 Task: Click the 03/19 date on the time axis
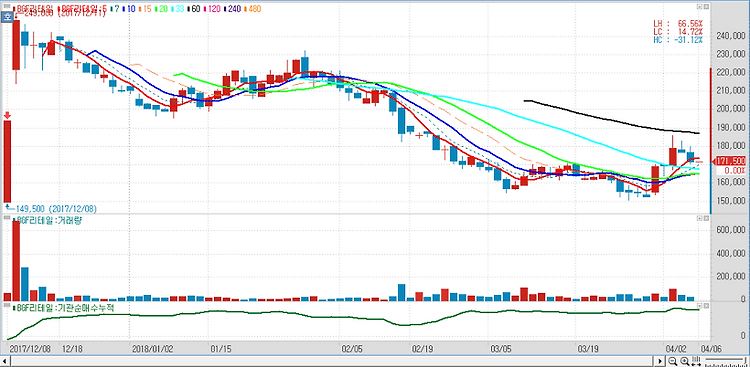(x=588, y=349)
